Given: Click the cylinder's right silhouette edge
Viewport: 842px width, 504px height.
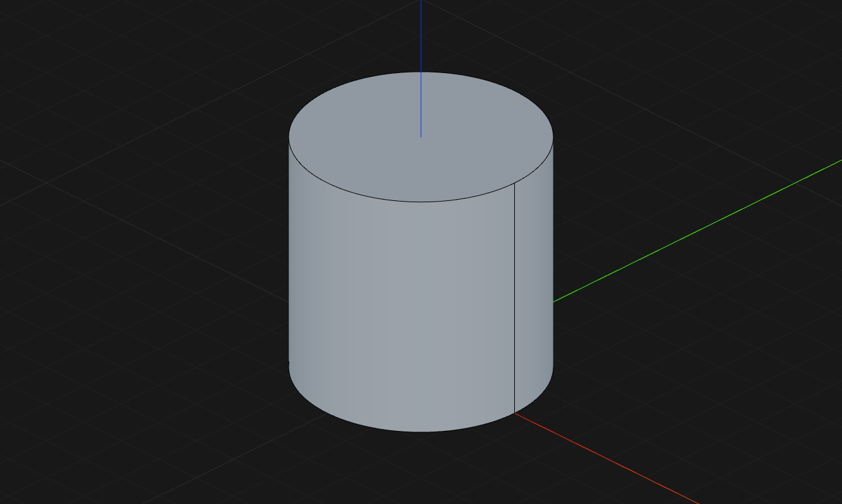Looking at the screenshot, I should 553,252.
